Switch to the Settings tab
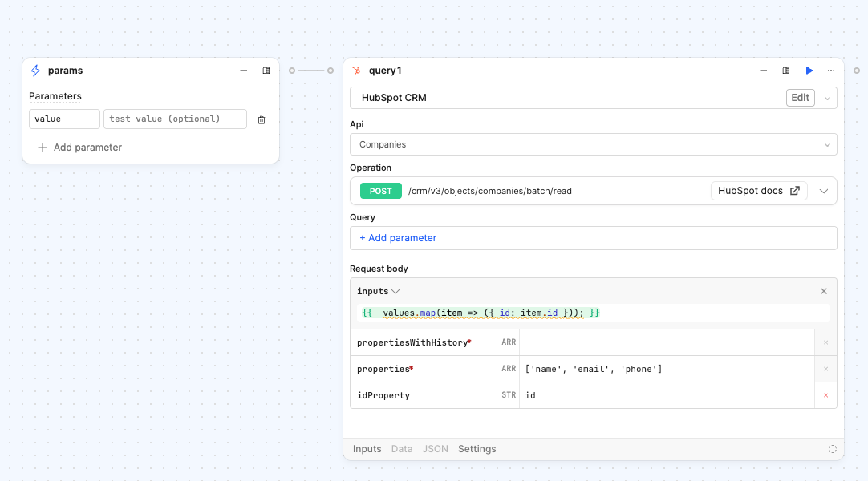This screenshot has height=481, width=868. click(x=477, y=449)
